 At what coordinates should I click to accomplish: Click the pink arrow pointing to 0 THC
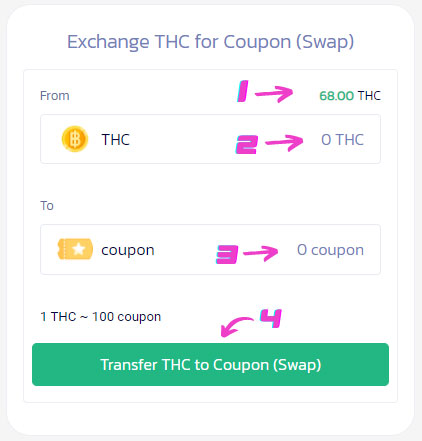(x=284, y=143)
